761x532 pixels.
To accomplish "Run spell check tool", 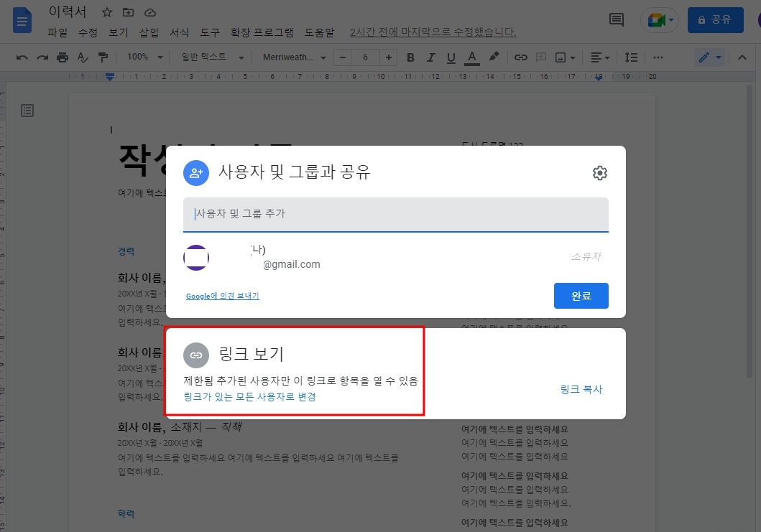I will click(83, 57).
